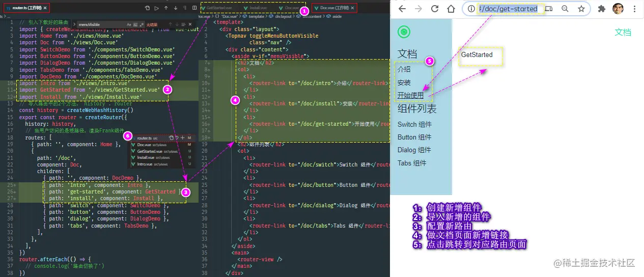
Task: Click the site information icon in the address bar
Action: point(471,9)
